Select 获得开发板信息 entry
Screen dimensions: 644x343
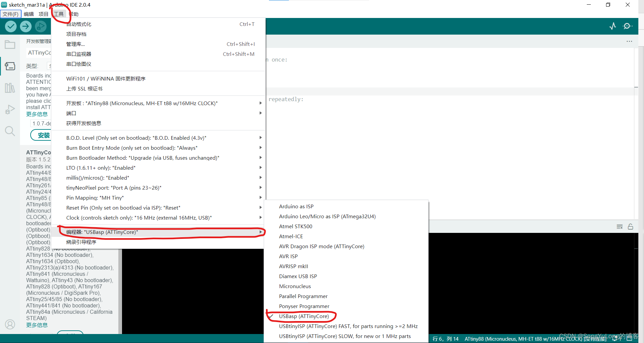pyautogui.click(x=158, y=123)
